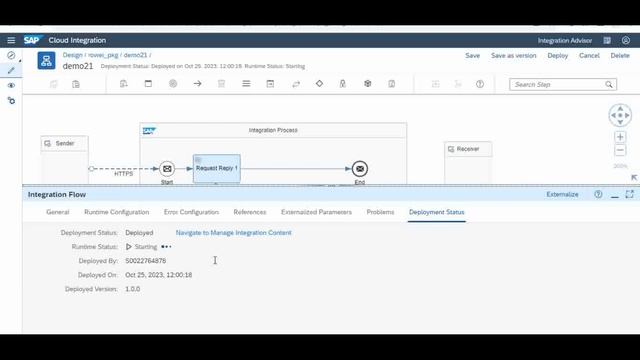The height and width of the screenshot is (360, 640).
Task: Switch to the Externalized Parameters tab
Action: (316, 212)
